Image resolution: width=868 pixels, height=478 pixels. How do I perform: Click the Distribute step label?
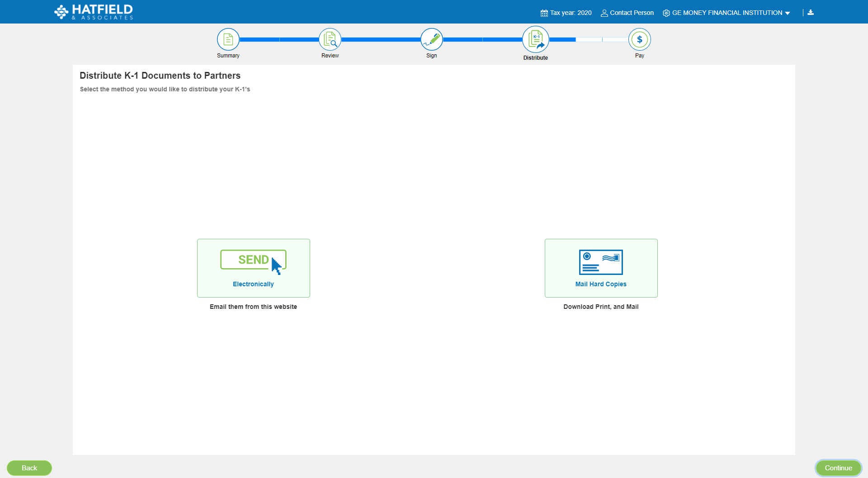(x=536, y=58)
